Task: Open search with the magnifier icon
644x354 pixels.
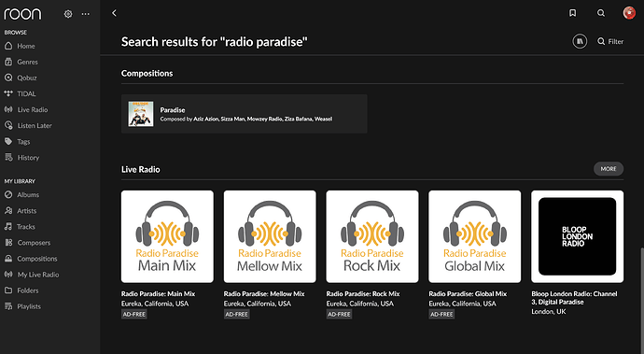Action: pyautogui.click(x=601, y=13)
